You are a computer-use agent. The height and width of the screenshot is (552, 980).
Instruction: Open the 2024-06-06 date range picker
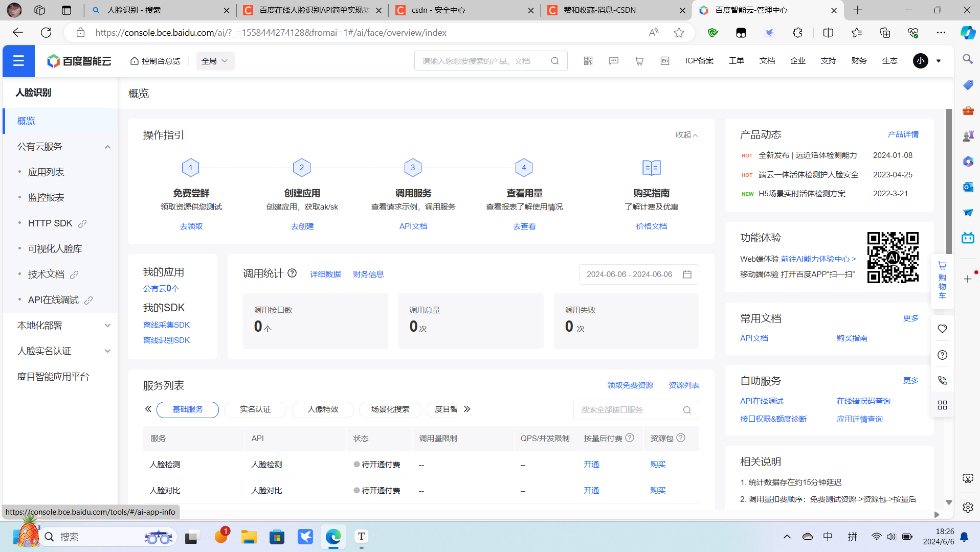point(639,274)
